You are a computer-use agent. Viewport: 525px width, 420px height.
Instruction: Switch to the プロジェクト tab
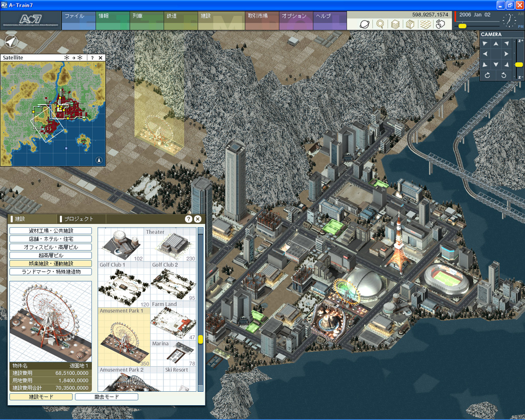pyautogui.click(x=82, y=219)
